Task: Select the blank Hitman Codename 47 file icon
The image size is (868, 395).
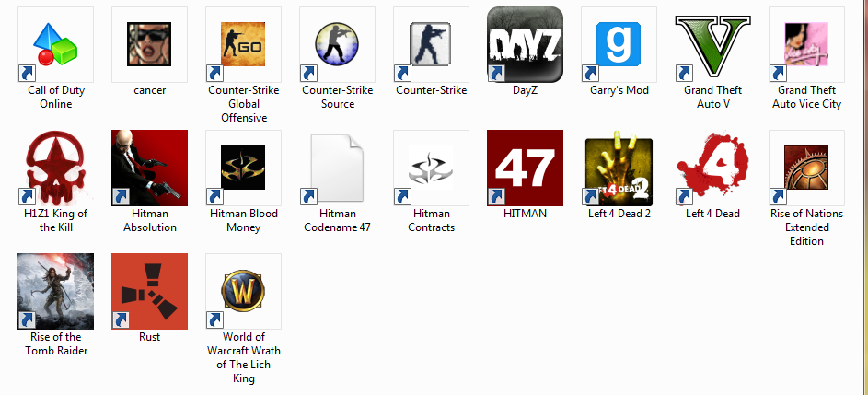Action: 337,168
